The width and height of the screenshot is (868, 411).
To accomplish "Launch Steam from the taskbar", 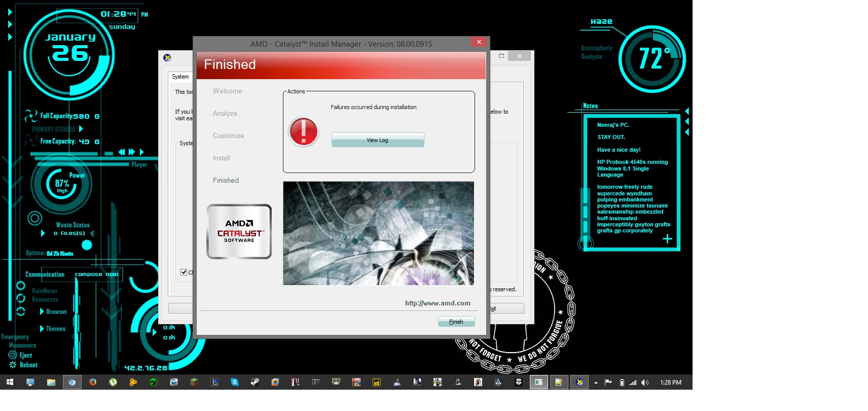I will click(255, 382).
